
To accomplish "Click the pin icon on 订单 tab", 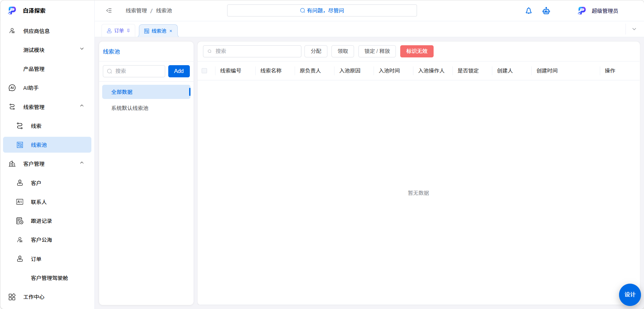I will (x=128, y=31).
